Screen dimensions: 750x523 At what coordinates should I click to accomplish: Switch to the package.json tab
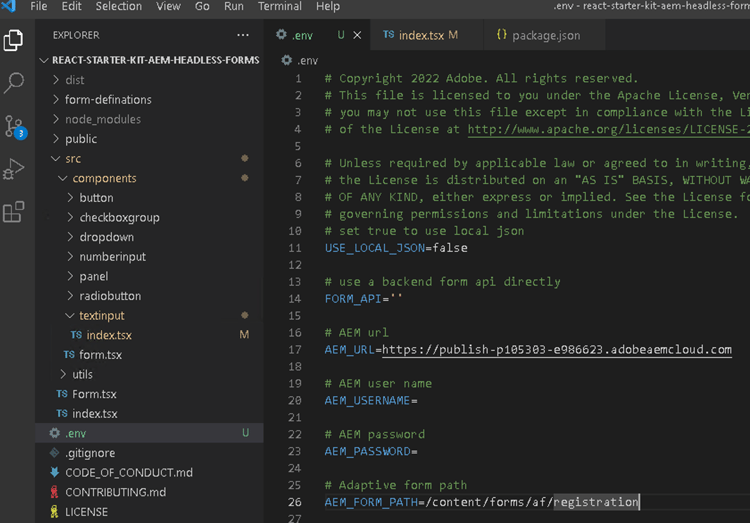[x=545, y=35]
